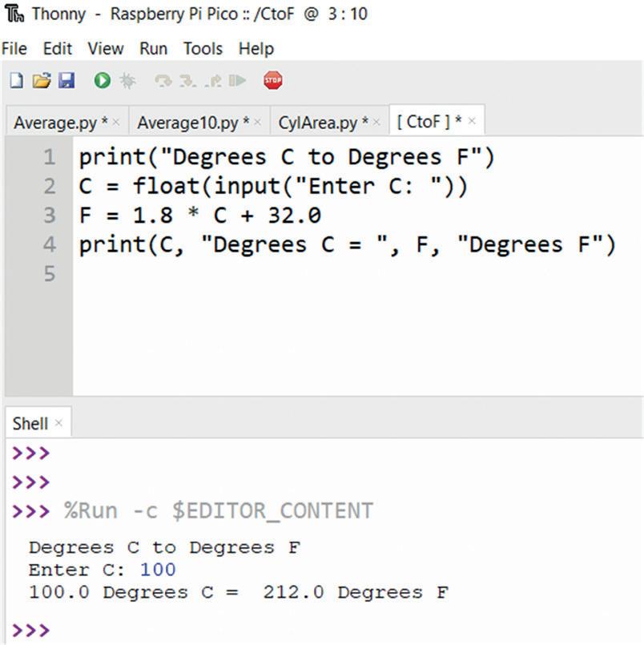Click the Step over debug icon
The width and height of the screenshot is (644, 645).
[x=163, y=81]
